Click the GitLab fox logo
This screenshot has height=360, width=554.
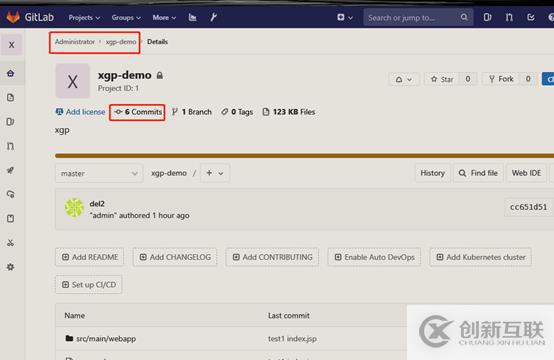[x=13, y=17]
